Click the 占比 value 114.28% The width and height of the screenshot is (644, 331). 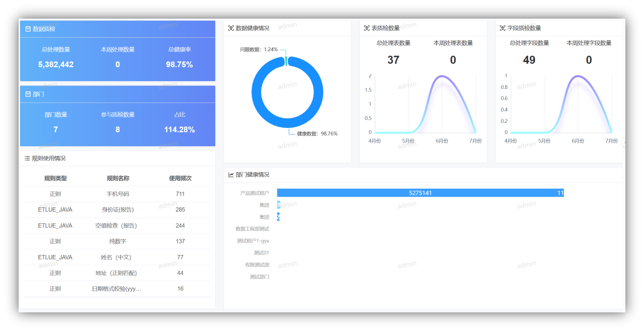(179, 129)
